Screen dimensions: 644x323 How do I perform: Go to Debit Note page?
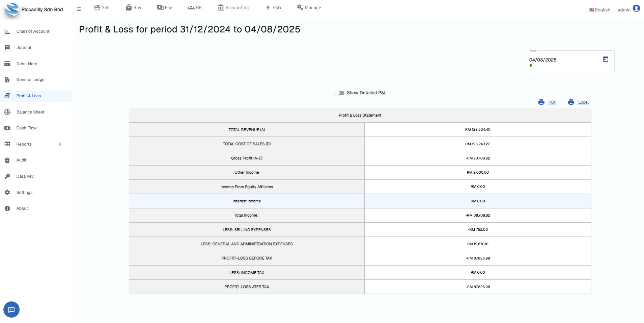click(x=27, y=64)
